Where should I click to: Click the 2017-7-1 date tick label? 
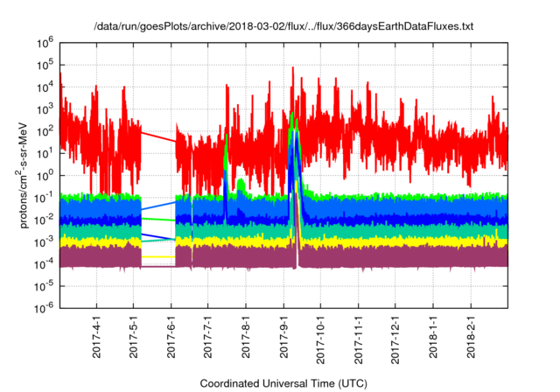point(208,339)
